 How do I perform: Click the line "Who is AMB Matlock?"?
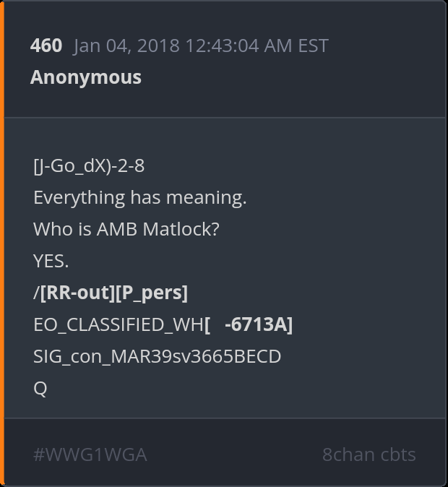pyautogui.click(x=126, y=229)
